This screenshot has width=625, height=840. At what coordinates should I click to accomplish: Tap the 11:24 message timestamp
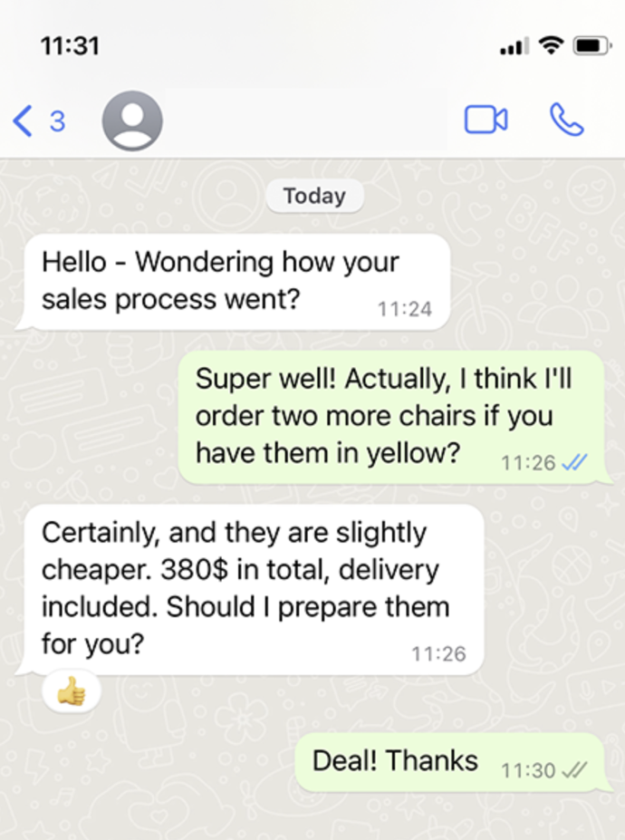405,309
